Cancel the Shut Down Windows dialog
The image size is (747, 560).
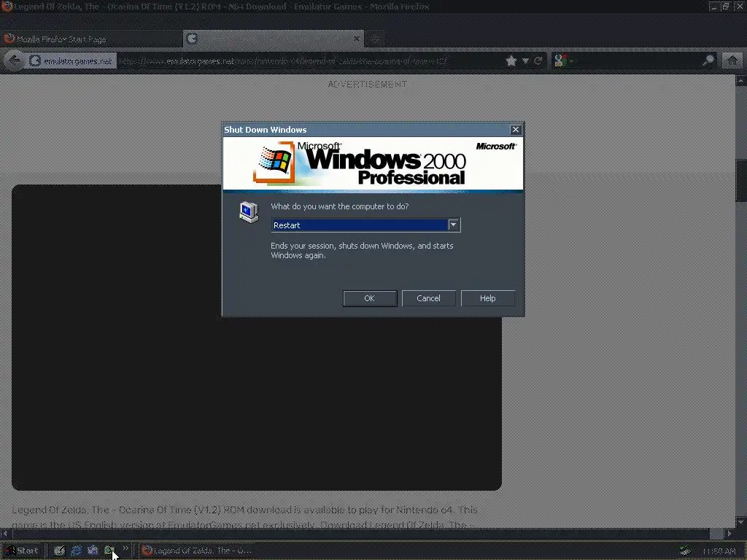tap(428, 298)
